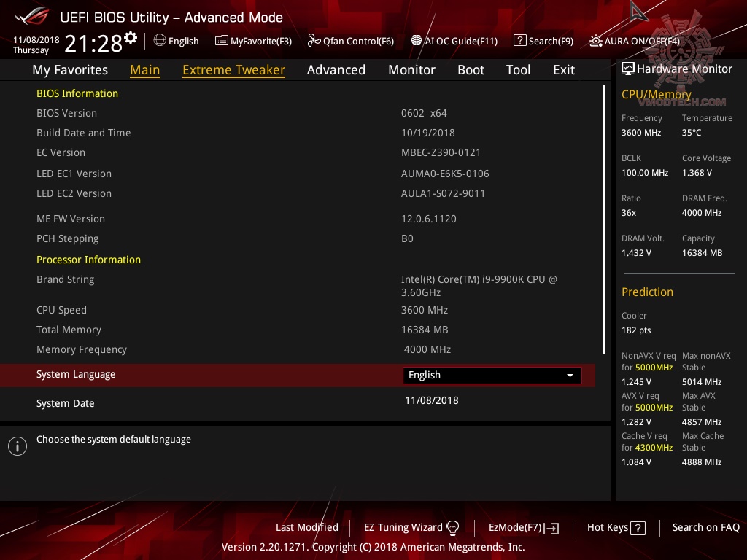Click the EZ Tuning Wizard bulb icon

(x=452, y=527)
